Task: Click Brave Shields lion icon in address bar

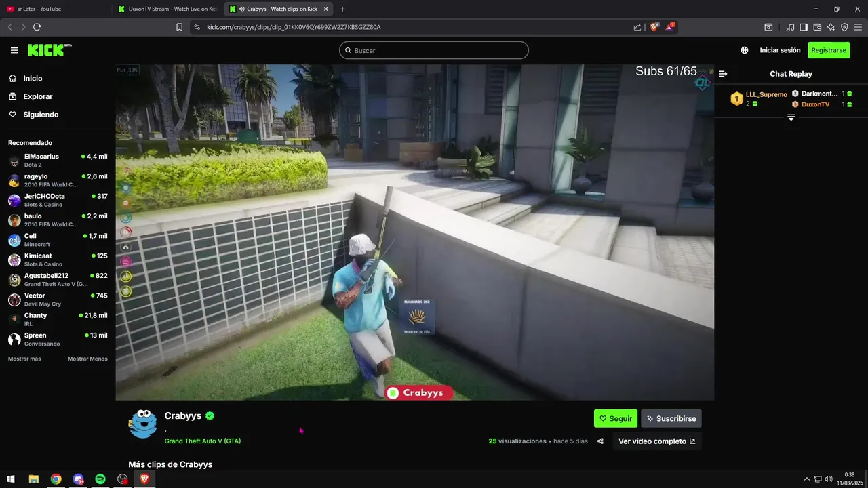Action: [x=654, y=27]
